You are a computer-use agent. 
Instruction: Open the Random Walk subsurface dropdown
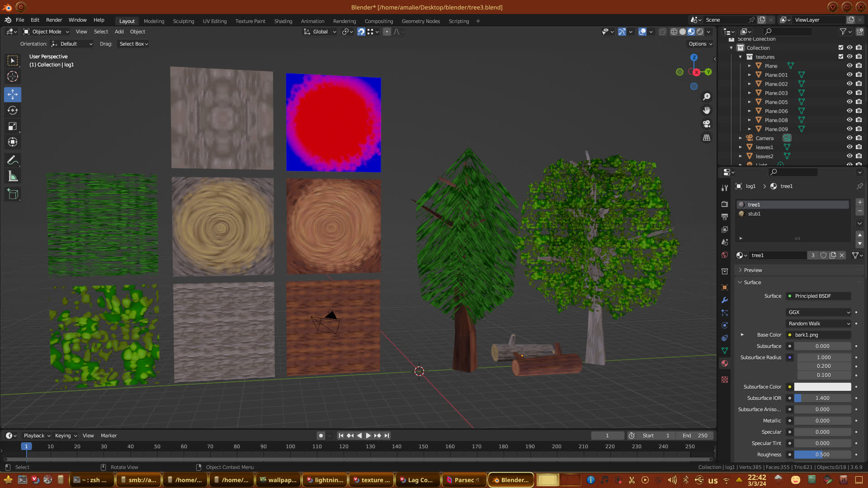click(x=819, y=324)
